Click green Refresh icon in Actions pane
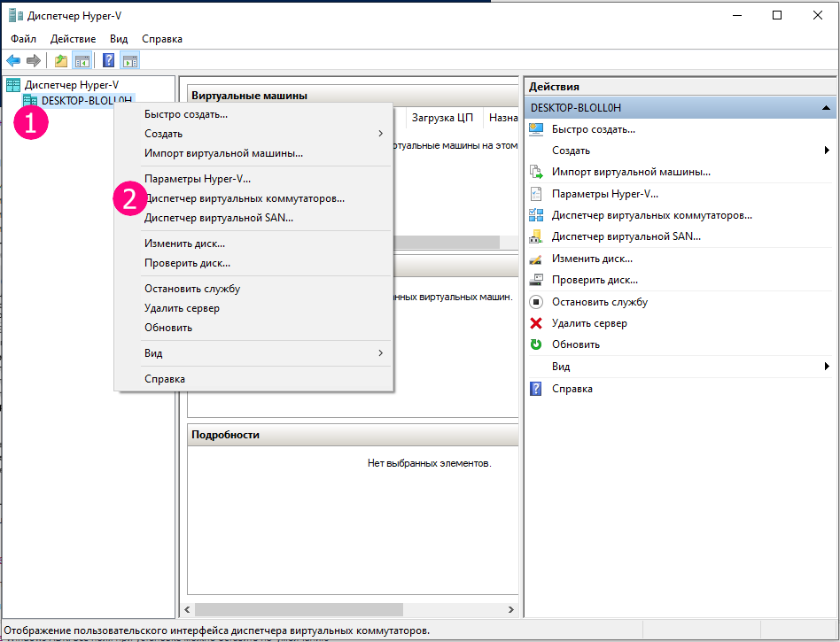The width and height of the screenshot is (840, 642). click(536, 344)
